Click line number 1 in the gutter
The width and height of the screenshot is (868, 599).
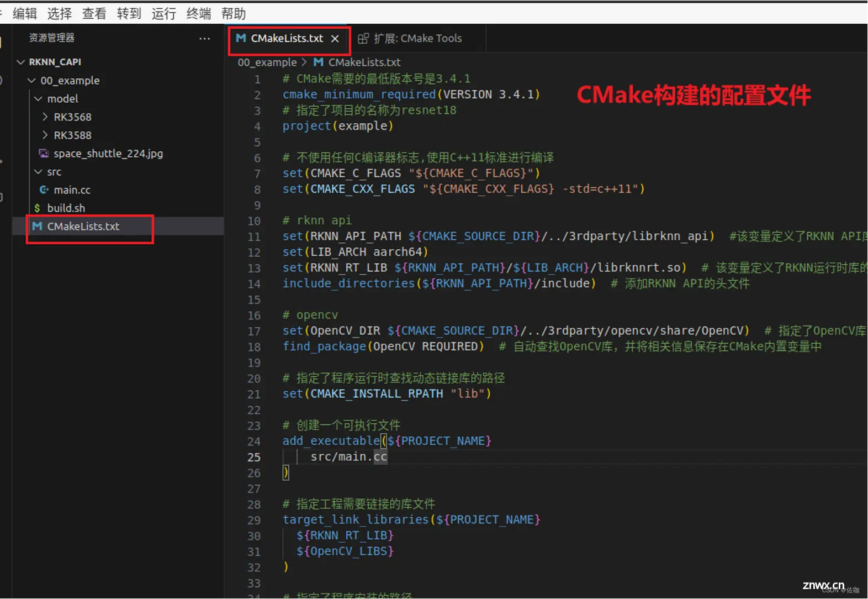pos(257,79)
